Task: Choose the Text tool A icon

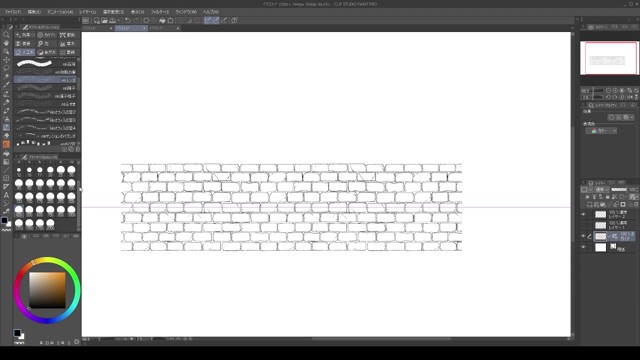Action: pos(6,195)
